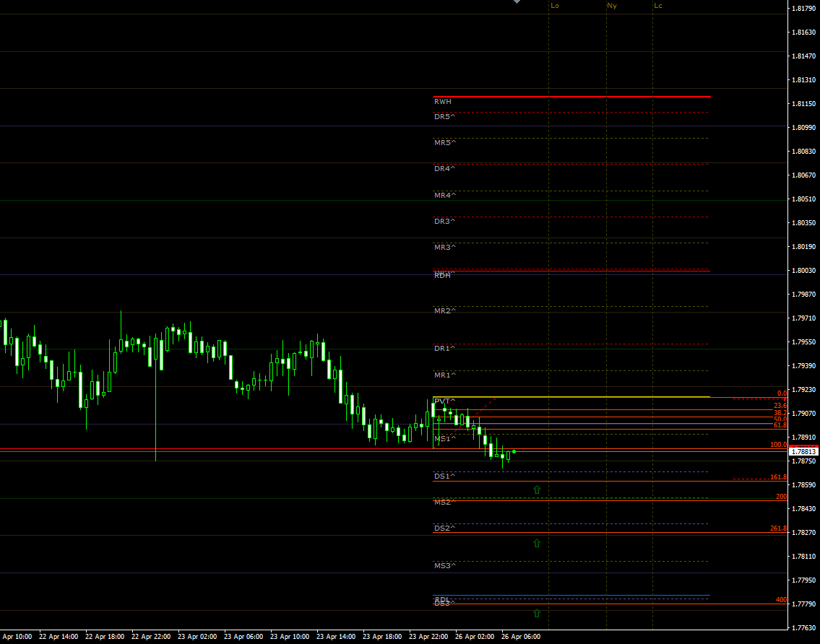Click the 200 Fibonacci extension label
Screen dimensions: 820x644
[x=781, y=497]
